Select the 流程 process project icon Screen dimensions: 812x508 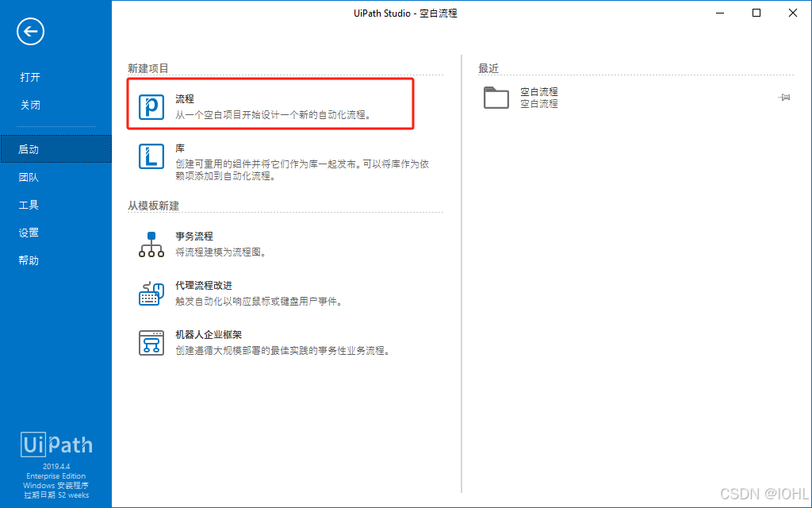click(x=151, y=107)
